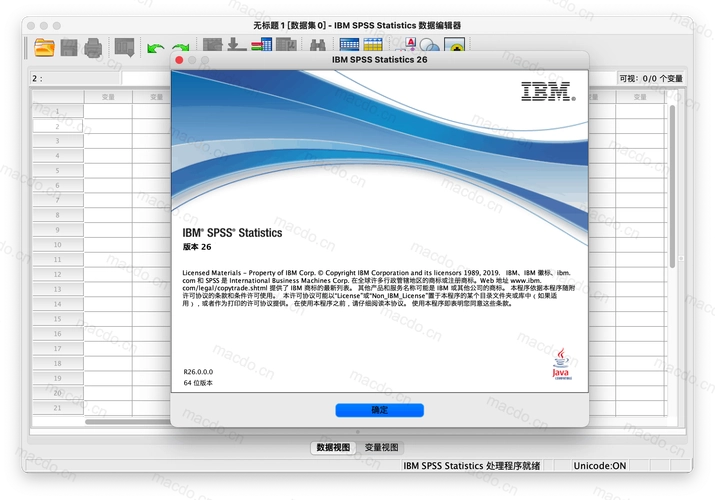The image size is (715, 500).
Task: Select row header 20 in the data grid
Action: click(x=57, y=393)
